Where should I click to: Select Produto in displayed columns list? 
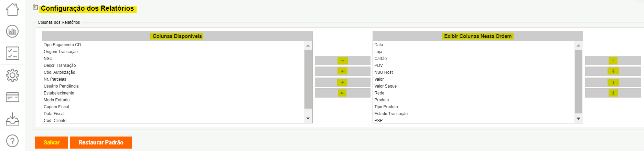[x=474, y=100]
